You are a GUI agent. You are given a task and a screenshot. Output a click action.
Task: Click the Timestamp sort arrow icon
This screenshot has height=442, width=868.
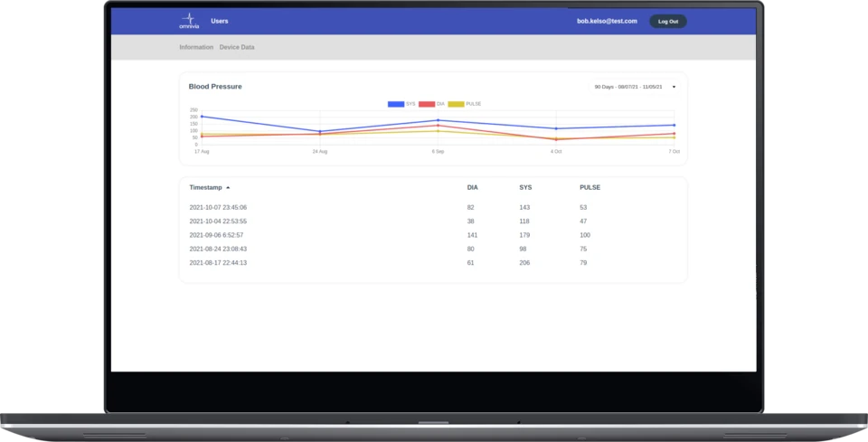[228, 187]
